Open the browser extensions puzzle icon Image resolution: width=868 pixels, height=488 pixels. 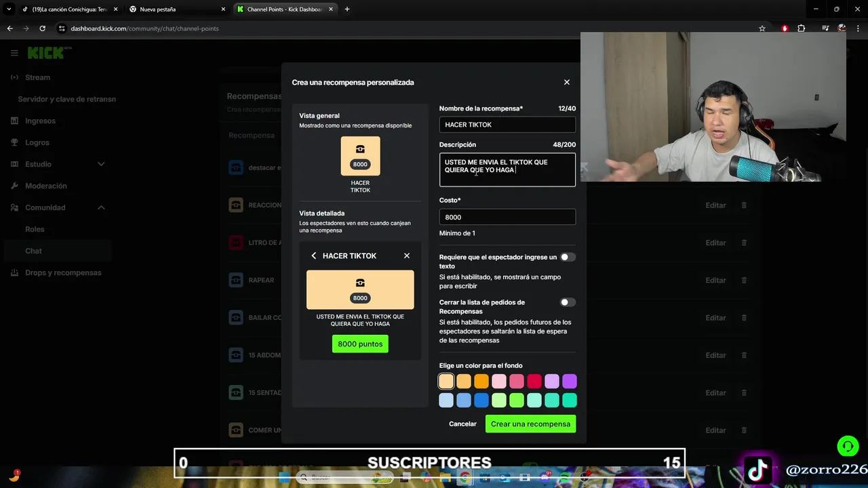click(802, 28)
